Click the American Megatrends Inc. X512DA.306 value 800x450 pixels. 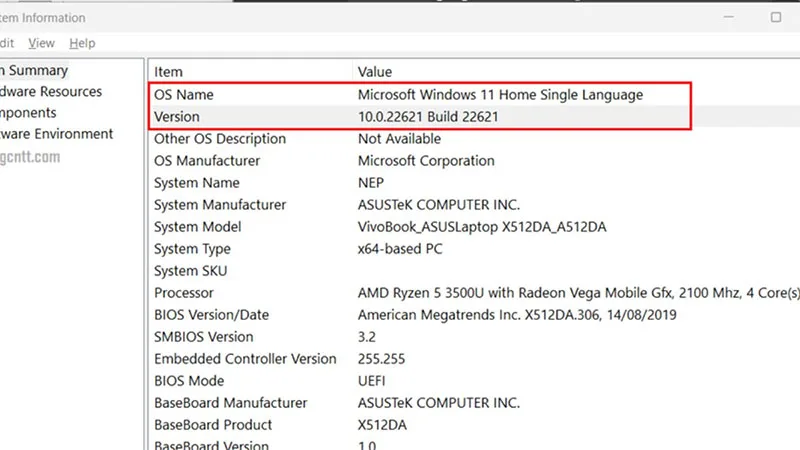pos(517,315)
